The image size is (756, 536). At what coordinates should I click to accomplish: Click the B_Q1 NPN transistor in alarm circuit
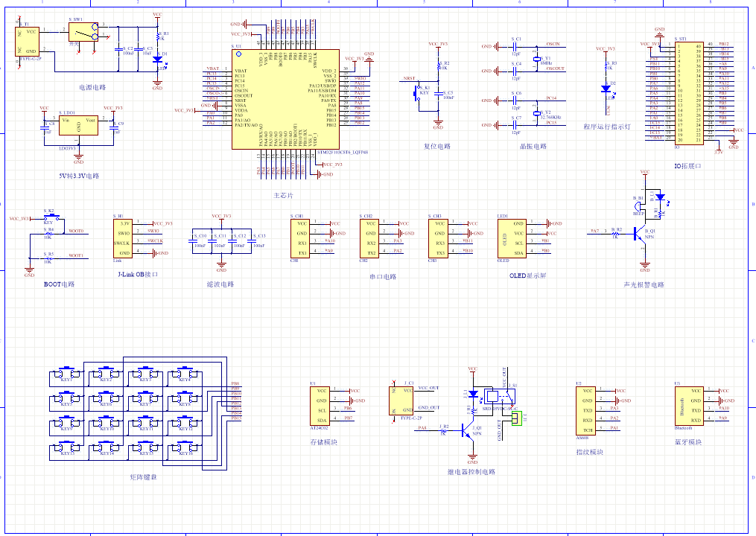(x=641, y=234)
